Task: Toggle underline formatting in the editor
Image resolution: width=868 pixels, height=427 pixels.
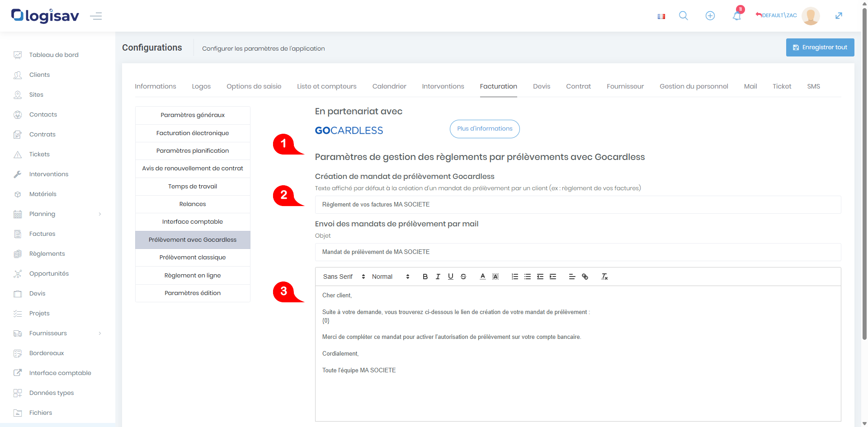Action: [x=450, y=277]
